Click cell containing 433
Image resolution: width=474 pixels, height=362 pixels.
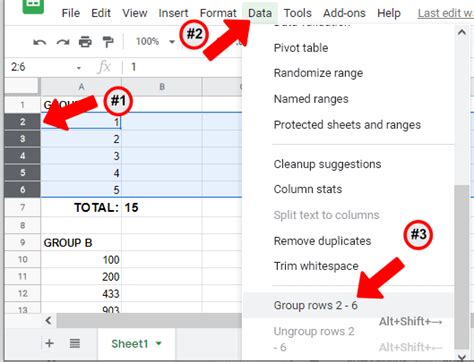click(81, 293)
